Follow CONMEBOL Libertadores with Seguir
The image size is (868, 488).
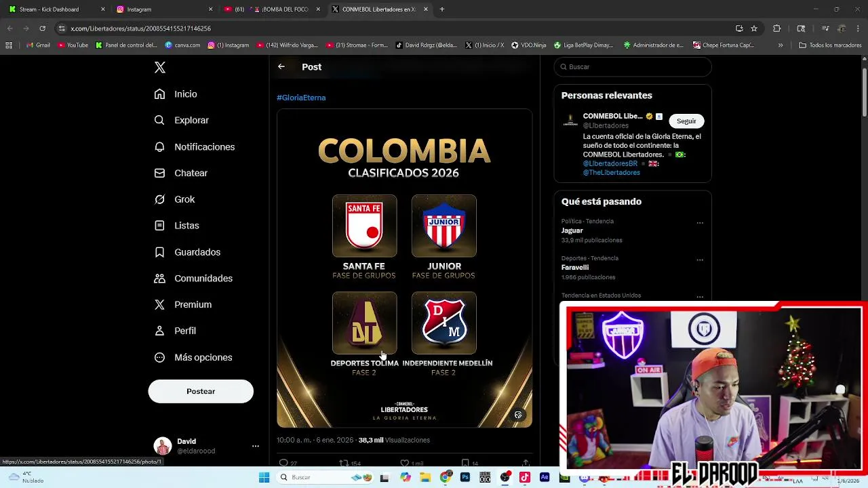pyautogui.click(x=686, y=121)
